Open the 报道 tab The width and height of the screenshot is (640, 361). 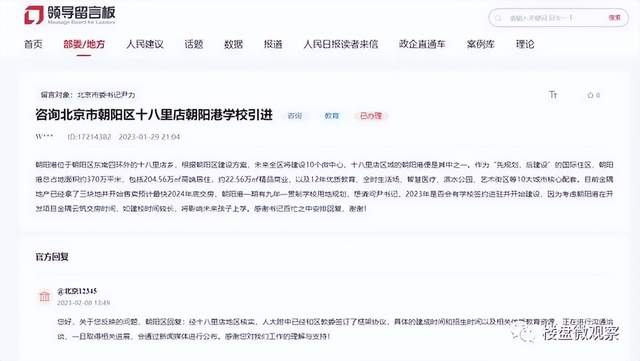273,44
